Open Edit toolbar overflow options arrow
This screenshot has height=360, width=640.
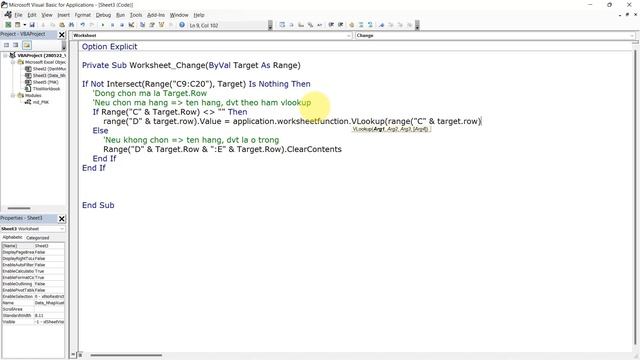pos(417,26)
